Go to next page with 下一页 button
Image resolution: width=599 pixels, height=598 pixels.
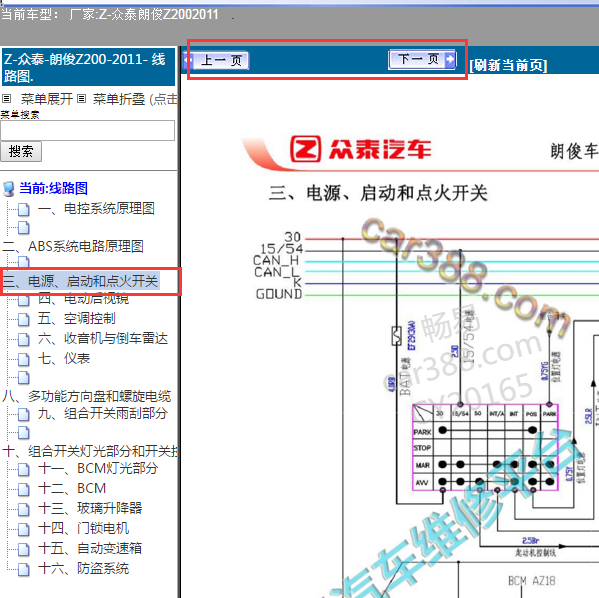click(422, 59)
